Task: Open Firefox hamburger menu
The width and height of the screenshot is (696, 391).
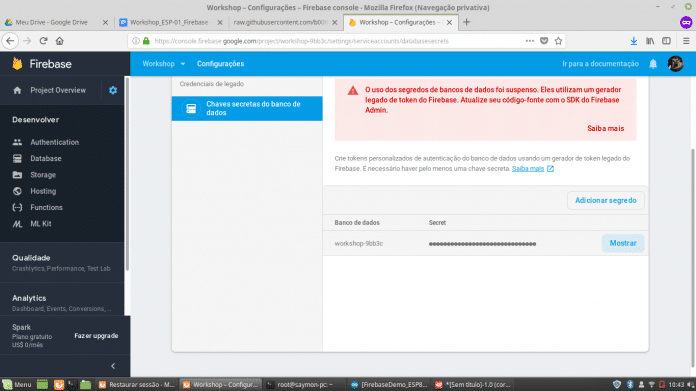Action: (x=686, y=41)
